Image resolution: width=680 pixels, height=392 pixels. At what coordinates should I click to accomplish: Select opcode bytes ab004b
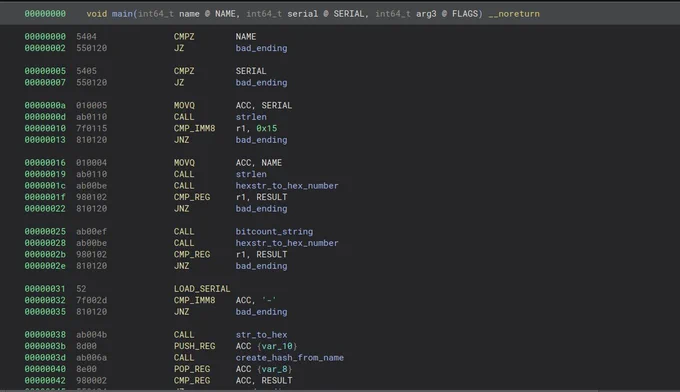tap(92, 335)
